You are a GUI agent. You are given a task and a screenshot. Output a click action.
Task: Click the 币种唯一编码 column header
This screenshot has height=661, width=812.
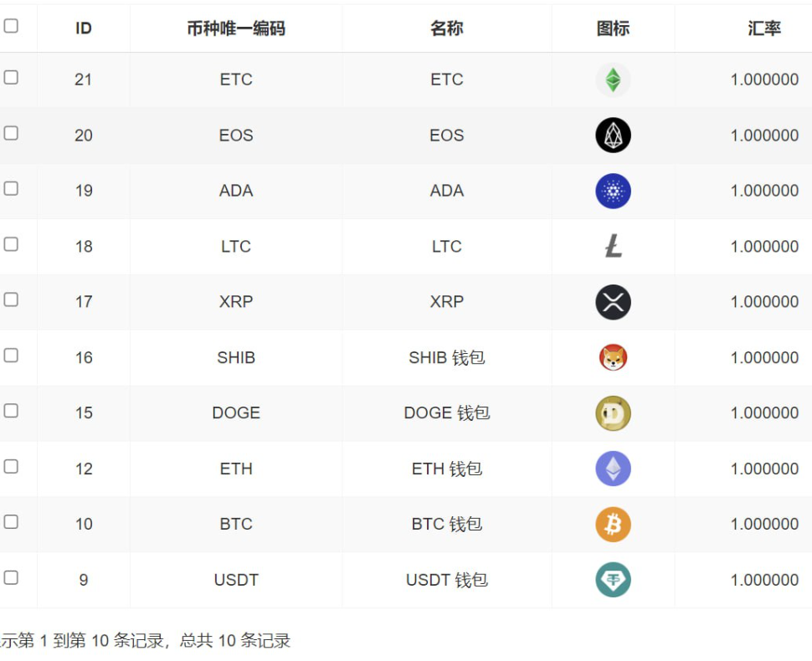[x=236, y=28]
